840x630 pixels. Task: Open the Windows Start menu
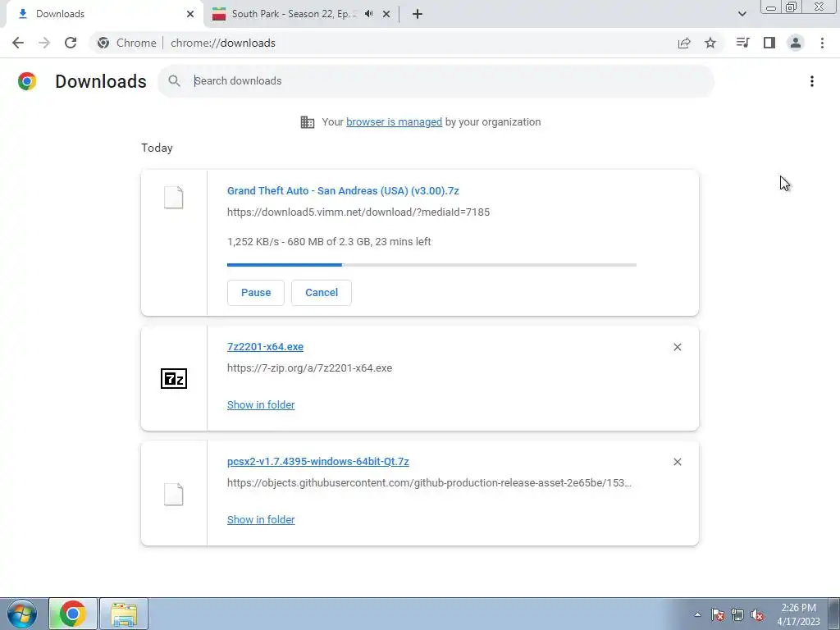(x=22, y=614)
